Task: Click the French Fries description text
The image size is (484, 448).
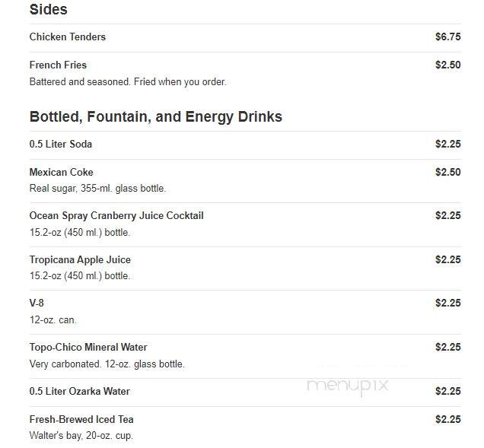Action: click(x=128, y=82)
